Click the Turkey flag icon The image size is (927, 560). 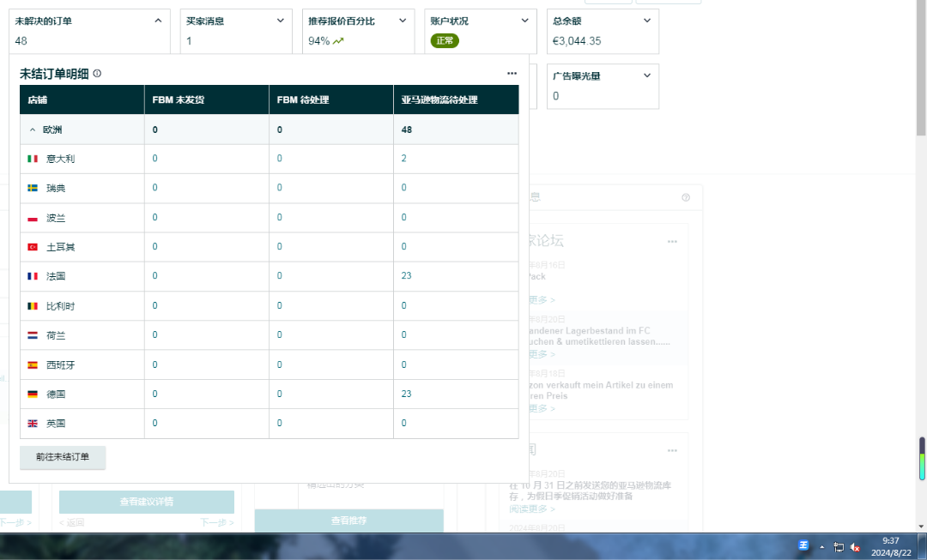click(33, 247)
